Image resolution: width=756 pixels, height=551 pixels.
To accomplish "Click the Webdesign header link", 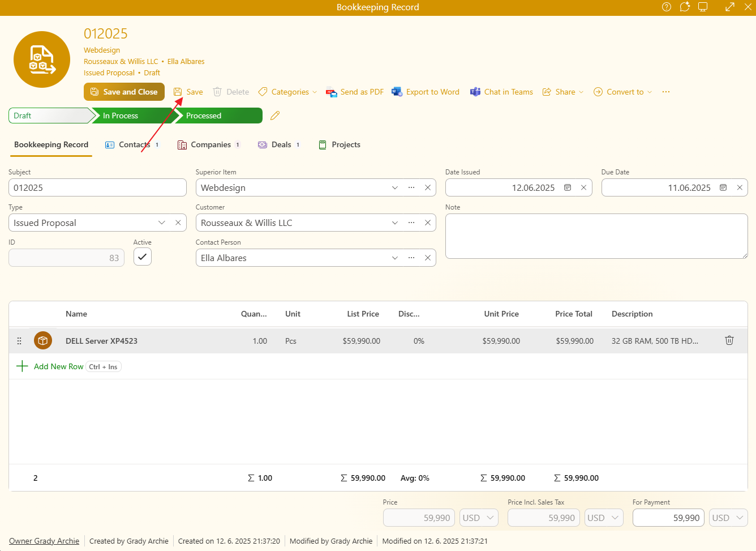I will click(102, 50).
